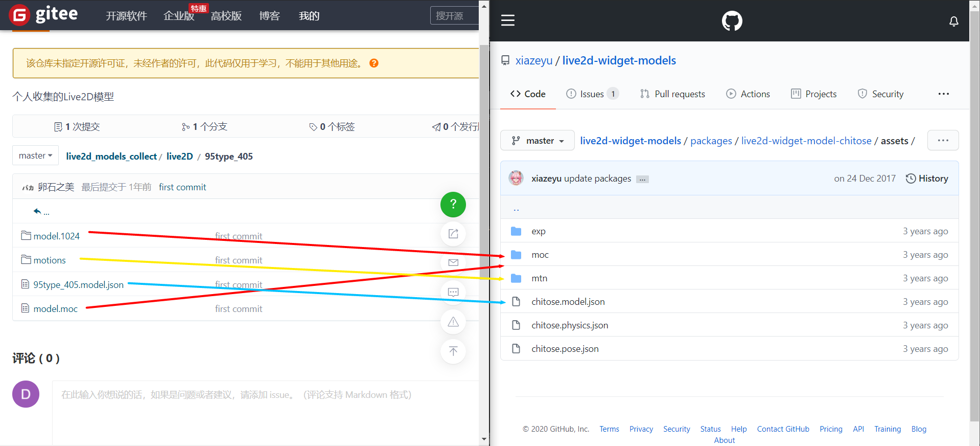
Task: Click the exp folder icon on GitHub
Action: pos(516,231)
